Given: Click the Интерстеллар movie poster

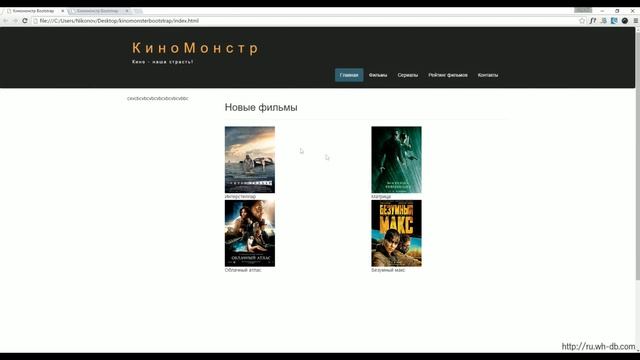Looking at the screenshot, I should [250, 160].
